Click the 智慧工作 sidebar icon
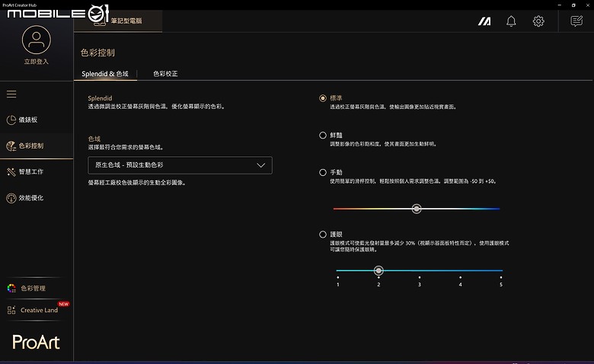 (11, 172)
